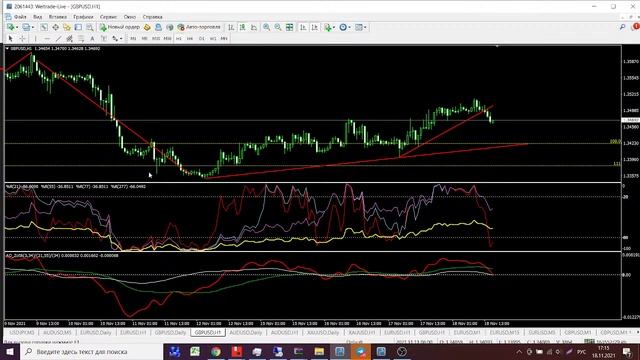Switch timeframe to M1
This screenshot has height=360, width=640.
click(x=133, y=38)
